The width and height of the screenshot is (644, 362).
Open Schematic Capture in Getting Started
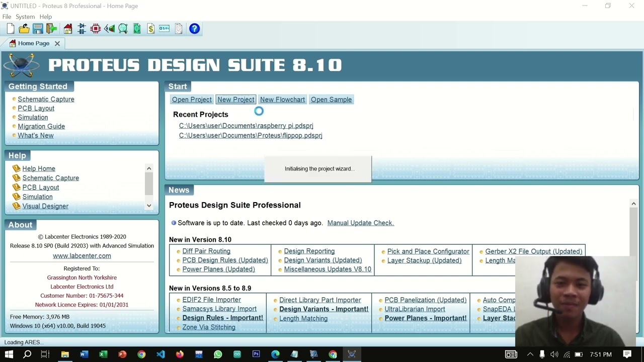pos(46,99)
